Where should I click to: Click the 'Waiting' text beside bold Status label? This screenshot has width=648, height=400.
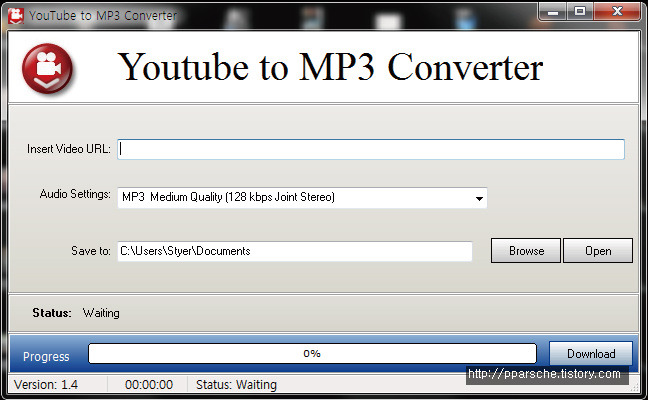coord(101,313)
